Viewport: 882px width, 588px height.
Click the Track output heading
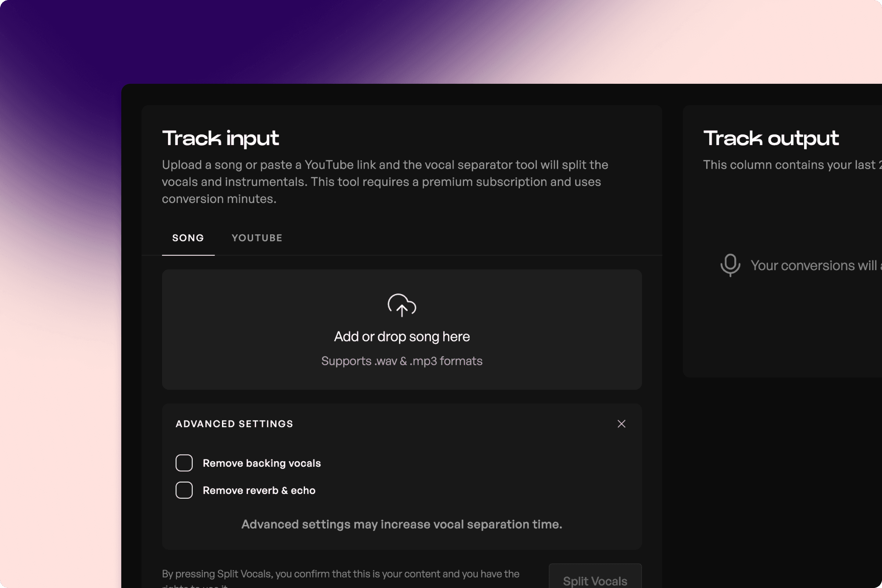(771, 139)
